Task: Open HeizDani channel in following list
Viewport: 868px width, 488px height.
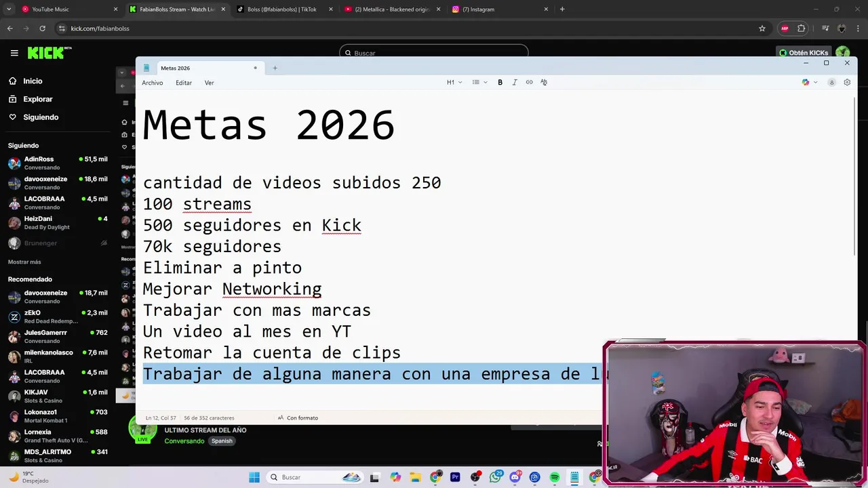Action: [58, 223]
